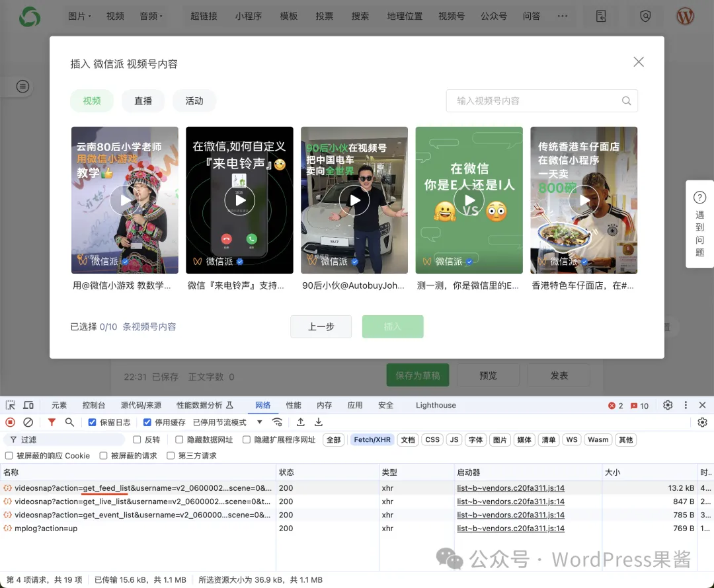Enable the 被屏蔽的请求 checkbox
Screen dimensions: 714x588
click(x=103, y=456)
